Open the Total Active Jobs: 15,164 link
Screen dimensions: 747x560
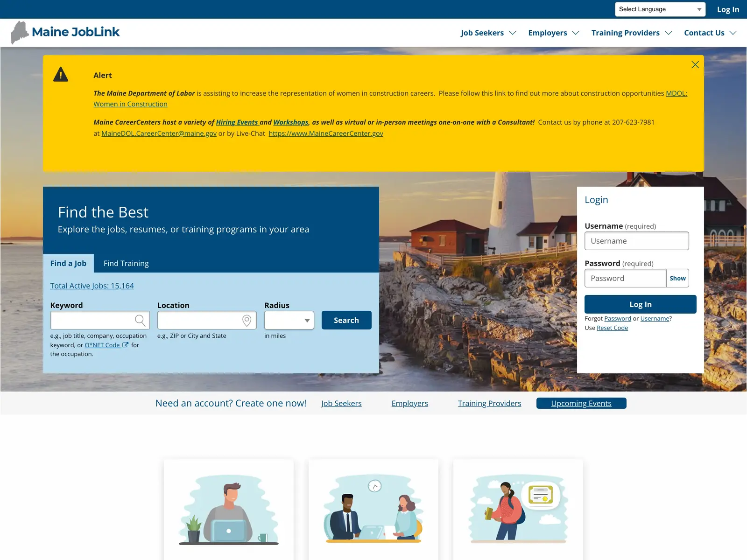pyautogui.click(x=92, y=286)
